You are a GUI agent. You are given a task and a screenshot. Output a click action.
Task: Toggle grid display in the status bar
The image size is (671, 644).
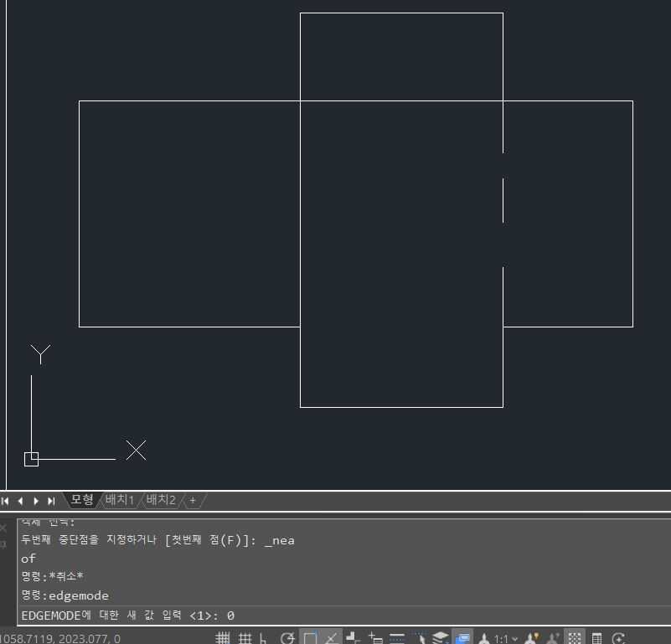[223, 639]
